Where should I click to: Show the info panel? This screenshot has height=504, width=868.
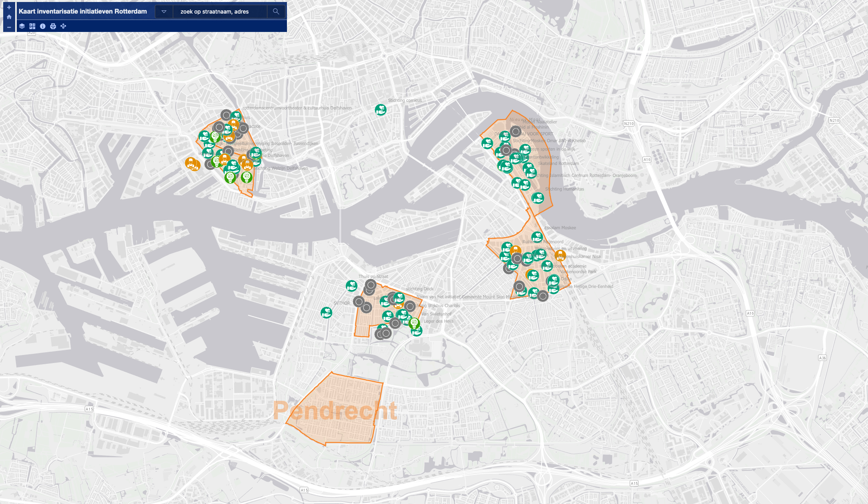coord(43,26)
